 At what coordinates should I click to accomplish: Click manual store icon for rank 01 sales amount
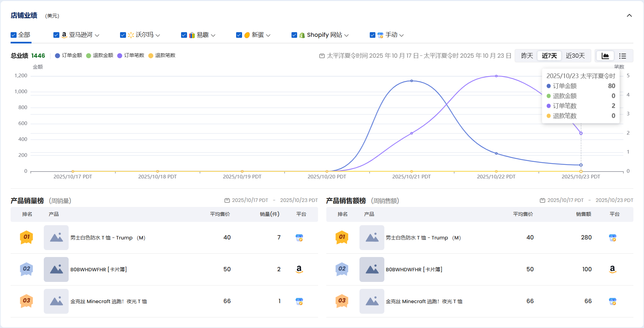point(612,237)
